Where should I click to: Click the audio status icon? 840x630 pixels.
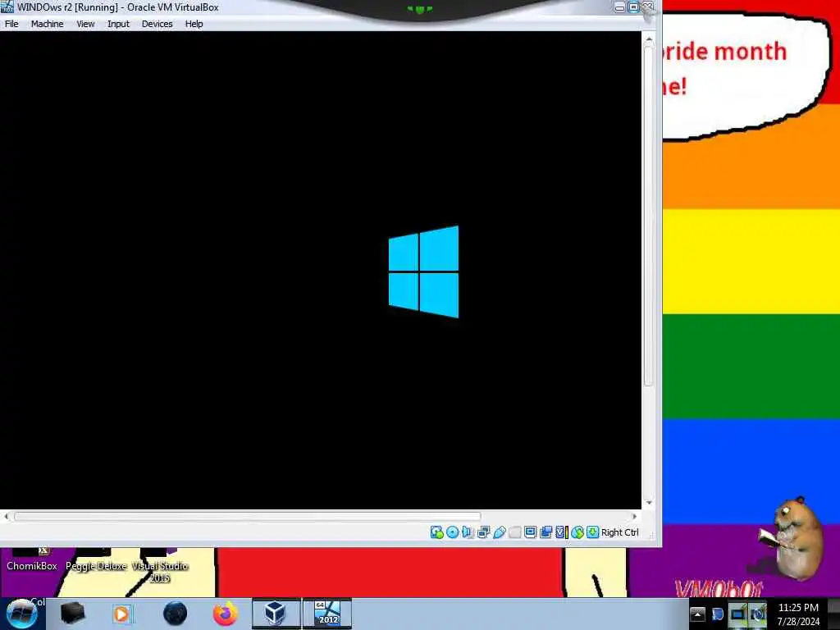click(468, 532)
